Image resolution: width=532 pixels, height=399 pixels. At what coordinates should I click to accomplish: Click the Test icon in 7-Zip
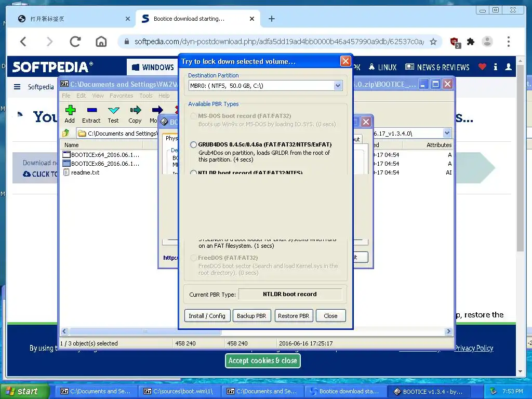tap(113, 110)
